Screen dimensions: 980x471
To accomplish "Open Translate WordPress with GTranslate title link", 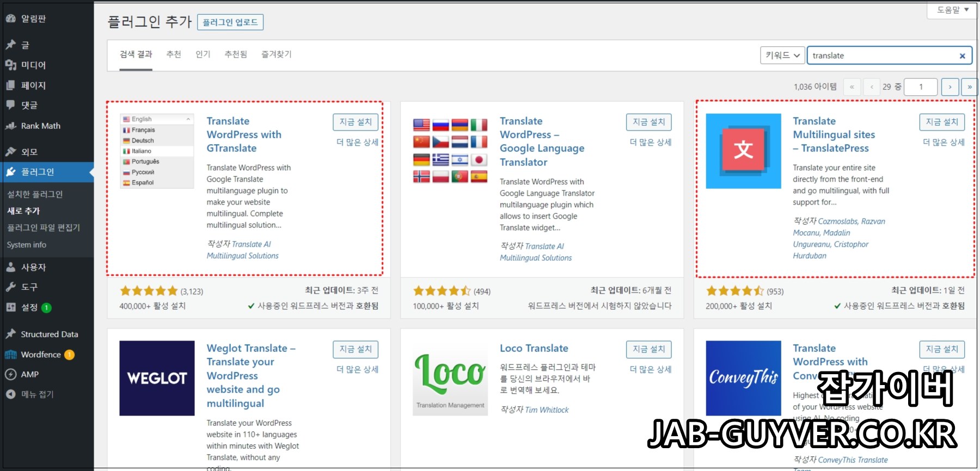I will click(x=244, y=134).
